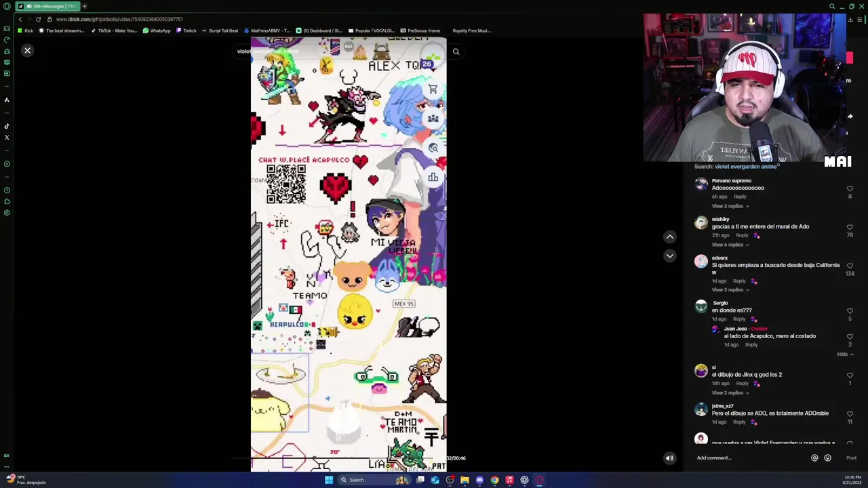Reply to Peruano supremo's comment
The image size is (868, 488).
pyautogui.click(x=740, y=197)
